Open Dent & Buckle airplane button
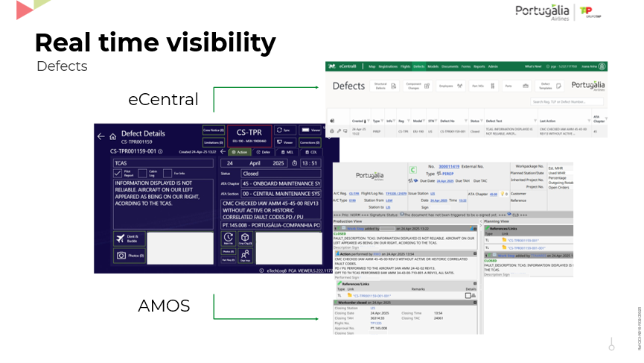This screenshot has width=644, height=363. pos(130,239)
